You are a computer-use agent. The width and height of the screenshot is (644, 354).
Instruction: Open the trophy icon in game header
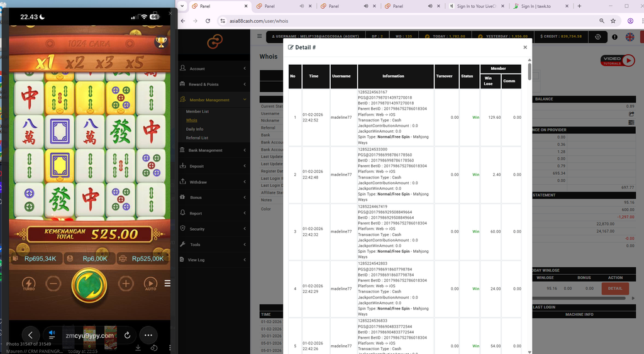click(x=161, y=42)
